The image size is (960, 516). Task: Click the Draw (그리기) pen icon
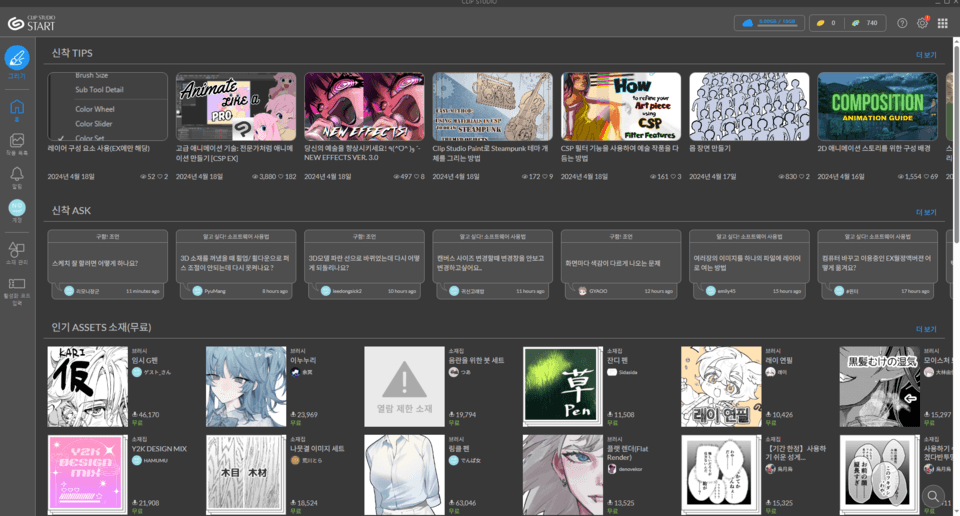17,58
